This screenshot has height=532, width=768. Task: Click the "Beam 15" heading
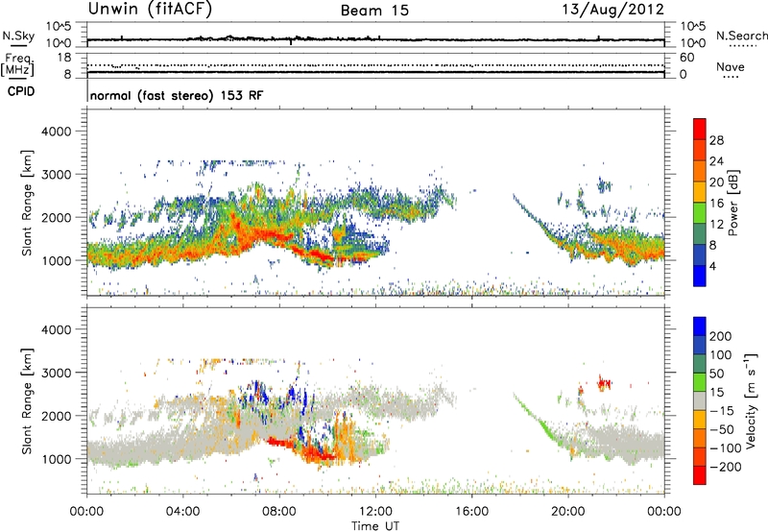[374, 11]
